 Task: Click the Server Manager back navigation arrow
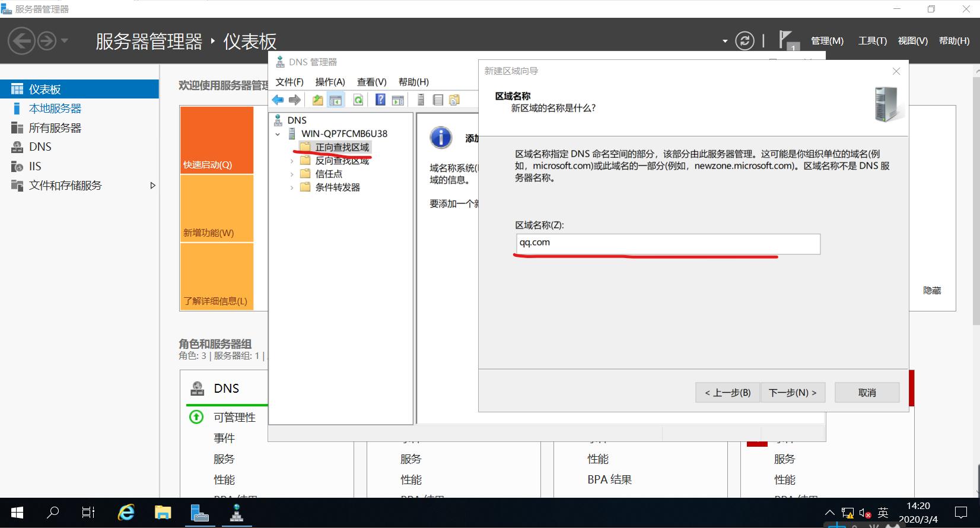[x=21, y=41]
